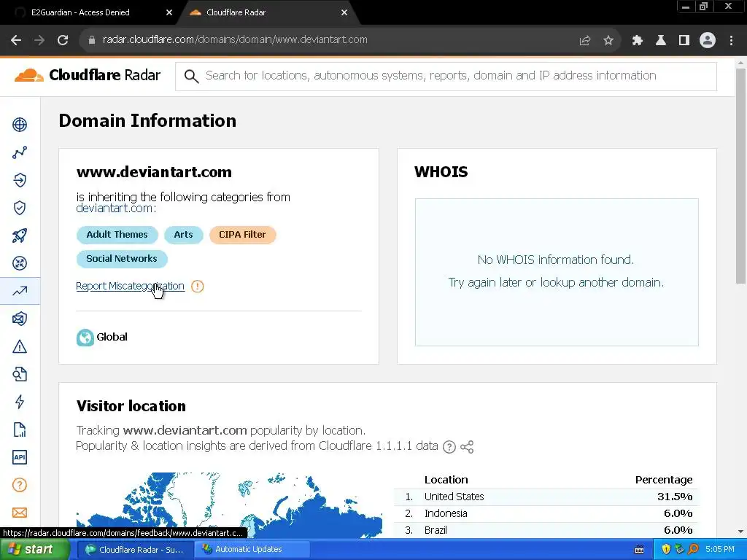Screen dimensions: 747x560
Task: Close the E2Guardian tab
Action: tap(169, 13)
